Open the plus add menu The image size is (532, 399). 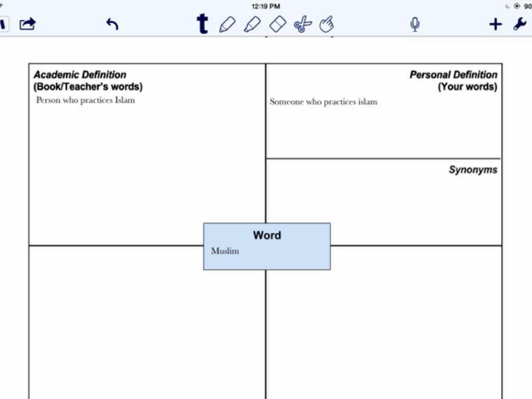tap(496, 24)
